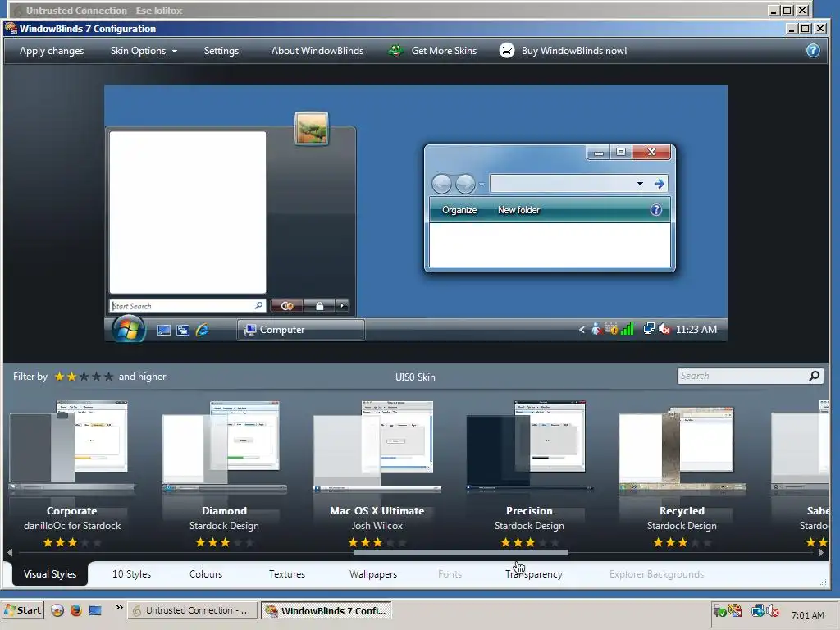Click the muted volume icon in the preview tray
This screenshot has height=630, width=840.
(x=664, y=329)
